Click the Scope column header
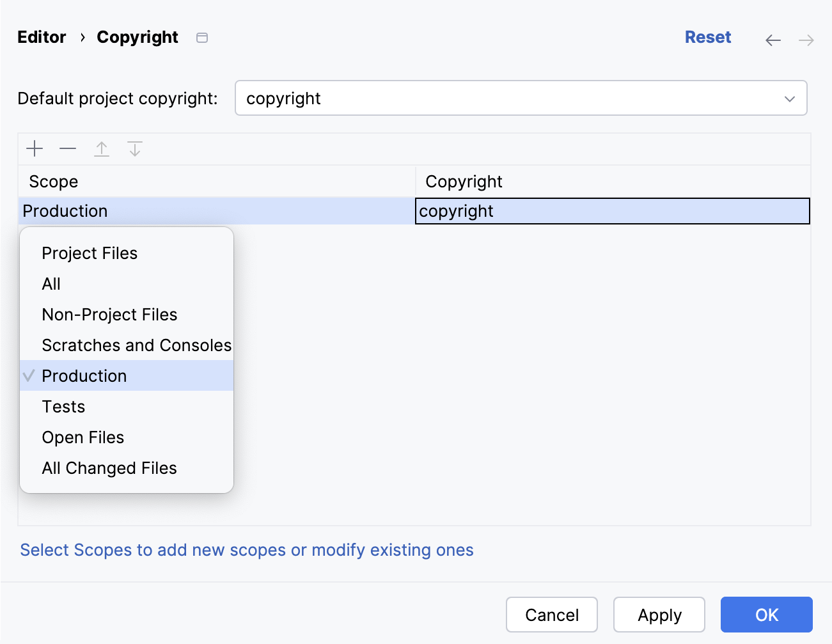The height and width of the screenshot is (644, 832). tap(53, 182)
